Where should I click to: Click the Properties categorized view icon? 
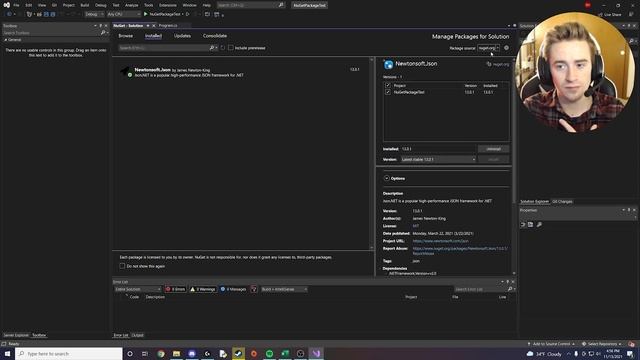[x=523, y=224]
